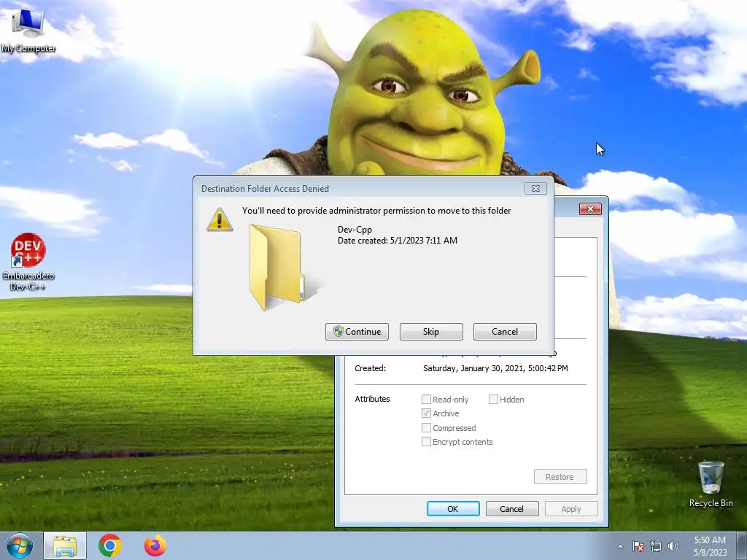Click the 'Created:' label in Properties
The image size is (747, 560).
(370, 368)
